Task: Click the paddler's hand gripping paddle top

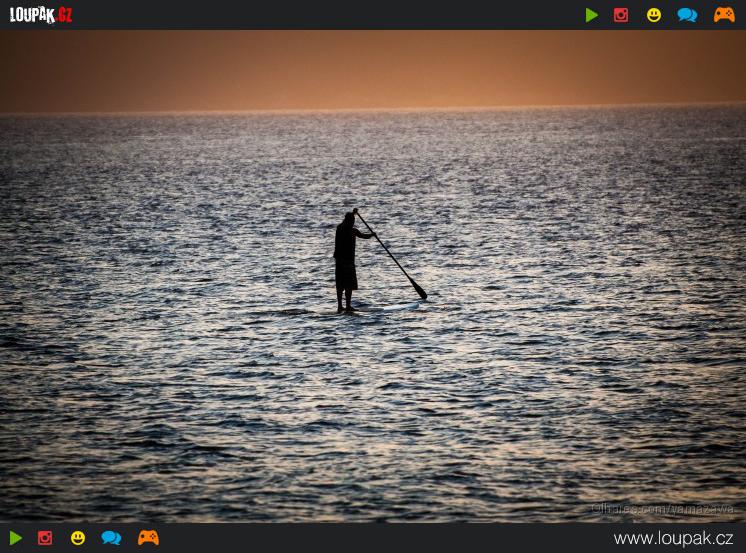Action: (x=357, y=212)
